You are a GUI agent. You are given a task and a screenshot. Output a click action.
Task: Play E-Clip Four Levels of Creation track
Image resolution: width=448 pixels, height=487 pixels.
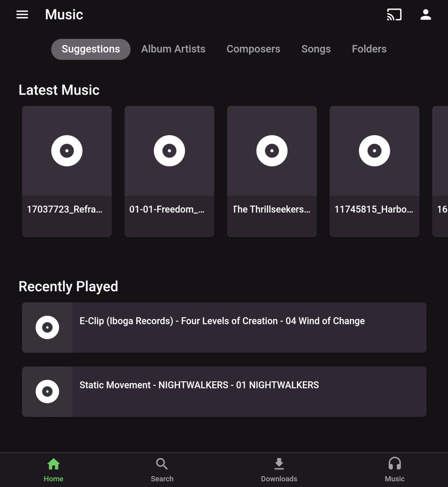pyautogui.click(x=222, y=321)
